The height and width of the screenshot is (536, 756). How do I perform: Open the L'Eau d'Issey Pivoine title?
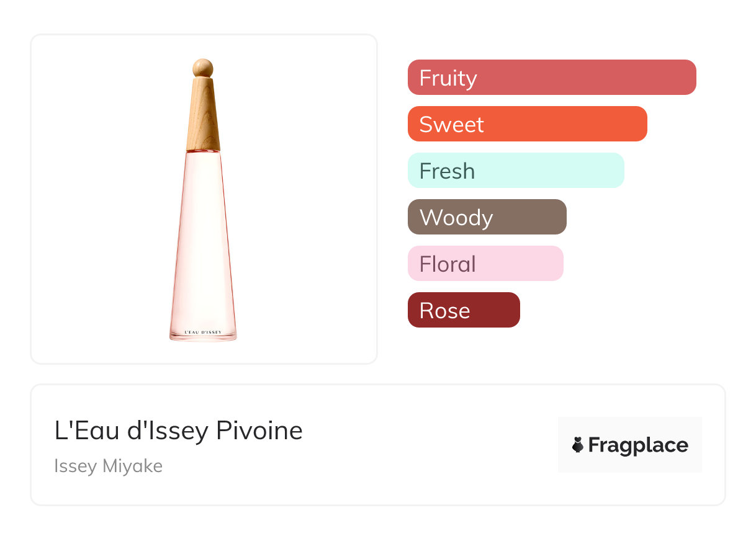pyautogui.click(x=179, y=431)
